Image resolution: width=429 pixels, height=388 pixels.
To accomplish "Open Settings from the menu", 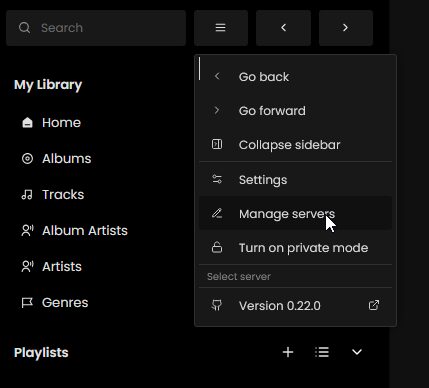I will tap(295, 180).
